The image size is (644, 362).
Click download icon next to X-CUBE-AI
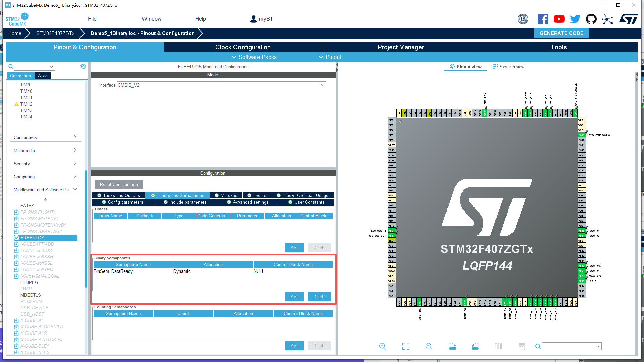(16, 320)
